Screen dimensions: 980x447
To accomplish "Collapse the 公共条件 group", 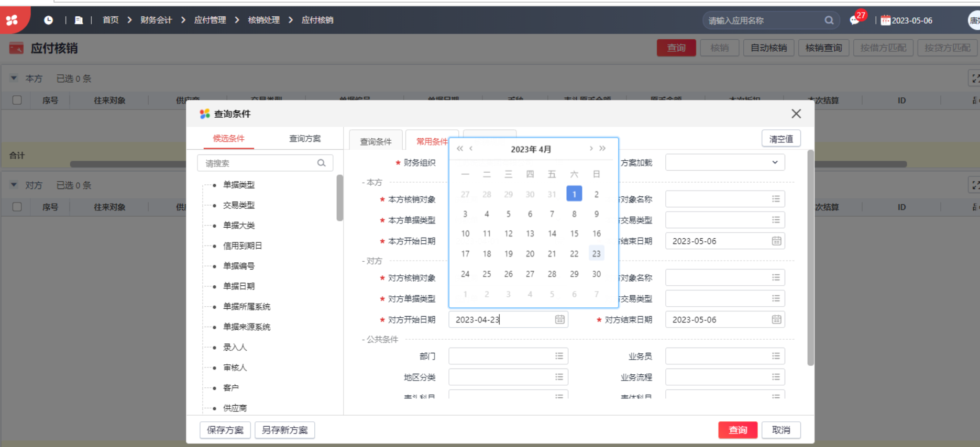I will [x=380, y=339].
